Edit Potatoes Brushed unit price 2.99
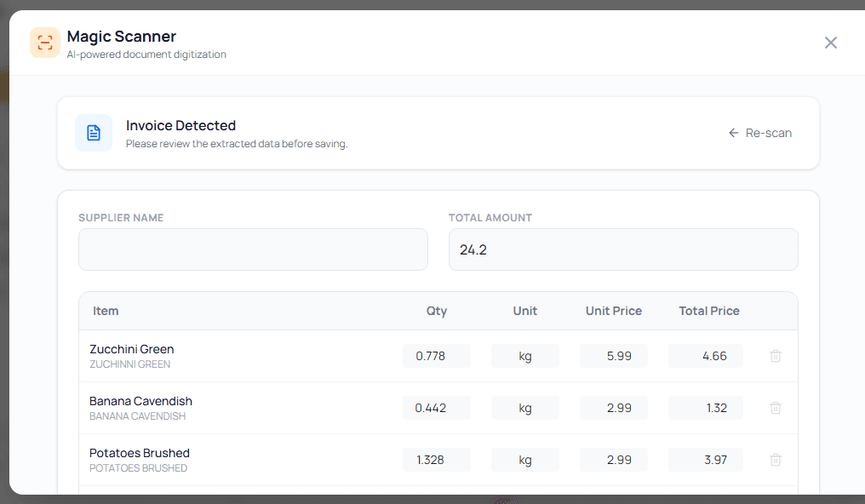The height and width of the screenshot is (504, 865). click(613, 460)
